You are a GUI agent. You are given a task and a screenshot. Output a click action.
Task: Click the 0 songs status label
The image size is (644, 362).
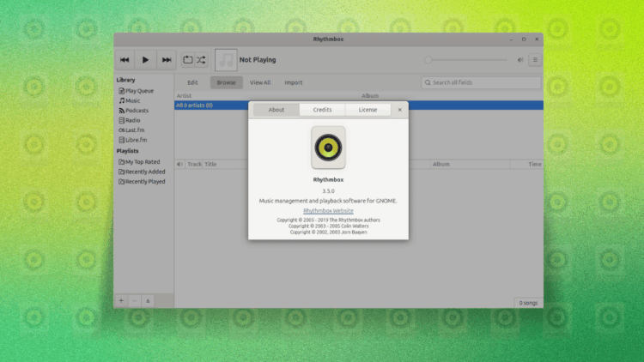pyautogui.click(x=528, y=303)
